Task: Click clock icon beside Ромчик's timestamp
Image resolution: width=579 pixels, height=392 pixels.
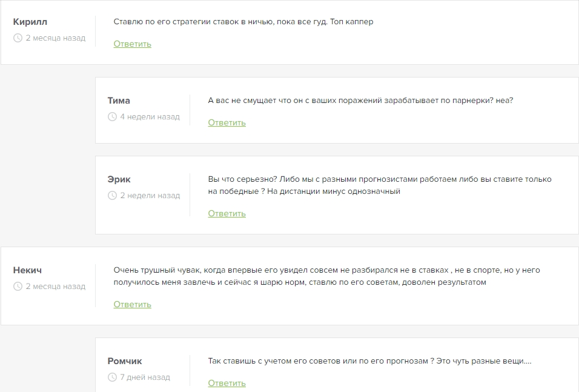Action: pyautogui.click(x=112, y=377)
